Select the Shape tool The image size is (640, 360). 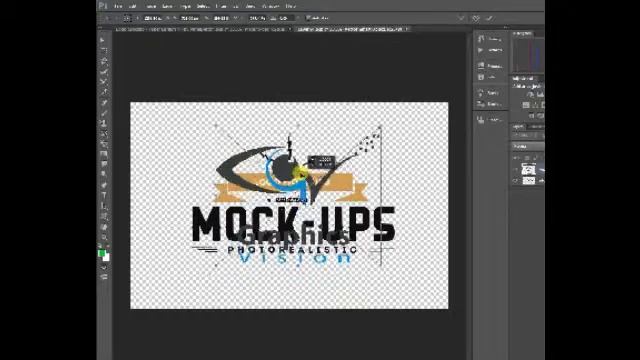[x=104, y=216]
